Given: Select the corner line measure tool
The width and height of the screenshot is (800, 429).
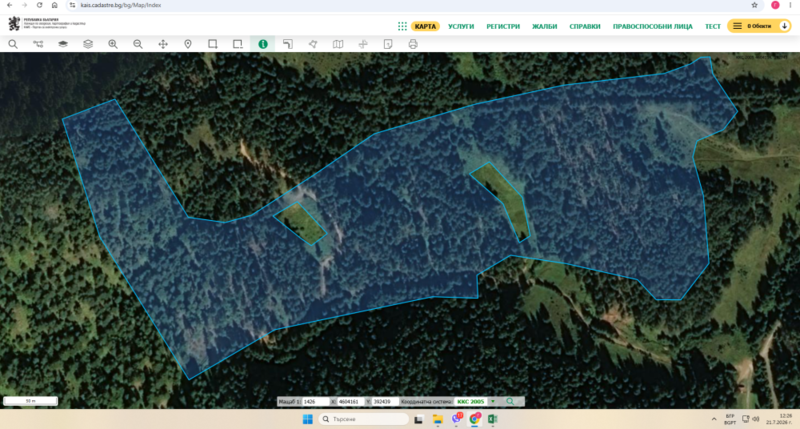Looking at the screenshot, I should click(x=288, y=44).
